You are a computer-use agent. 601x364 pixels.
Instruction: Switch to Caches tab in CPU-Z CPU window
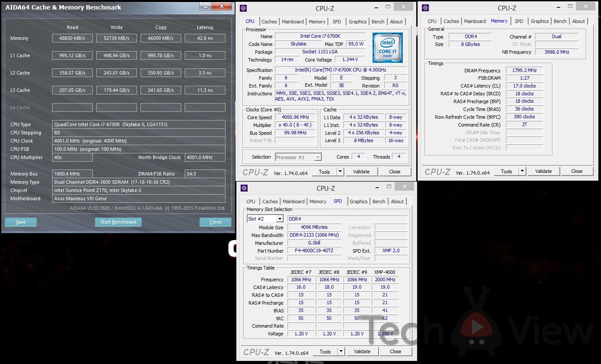tap(269, 22)
